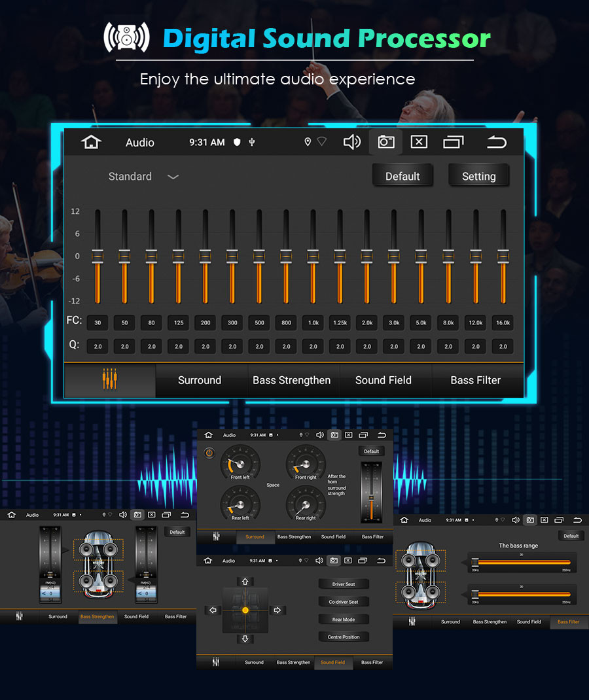Open the Setting button in main equalizer
The image size is (589, 700).
pyautogui.click(x=478, y=177)
